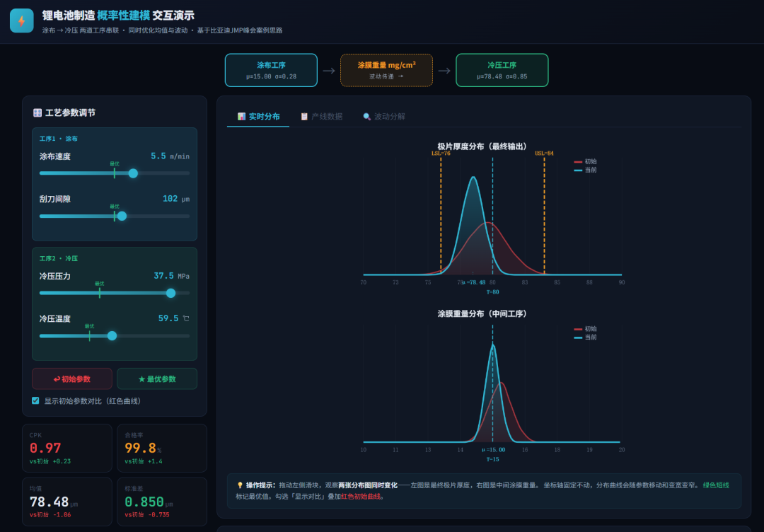
Task: Click the 锂电池制造 概率性建模 交互演示 page title
Action: click(x=118, y=16)
